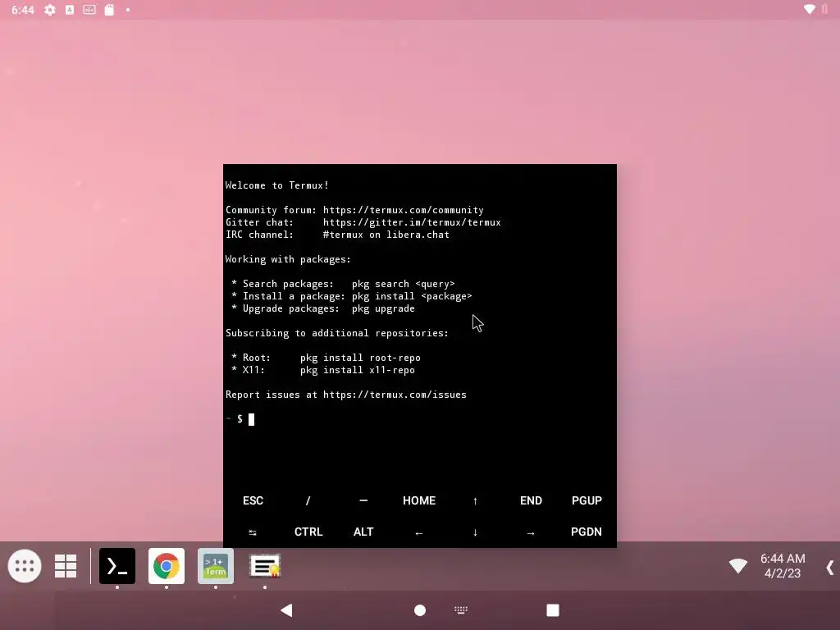Image resolution: width=840 pixels, height=630 pixels.
Task: Tap the keyboard switcher icon
Action: (461, 609)
